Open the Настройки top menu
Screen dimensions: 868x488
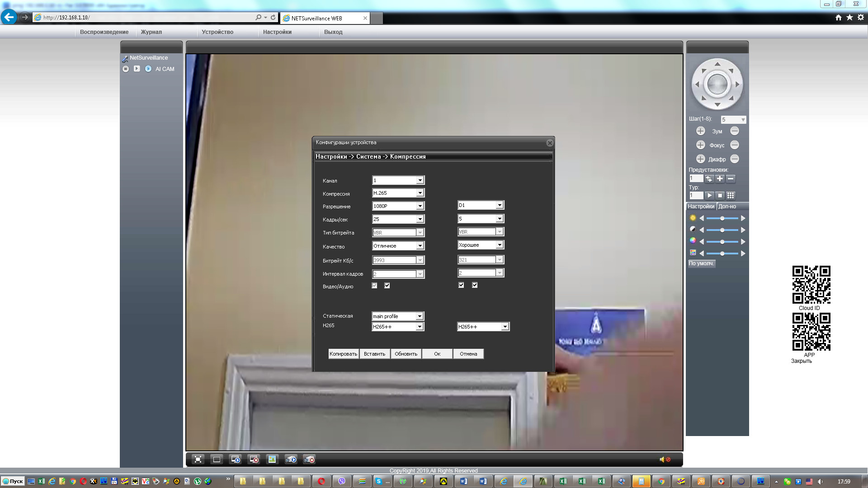point(277,32)
